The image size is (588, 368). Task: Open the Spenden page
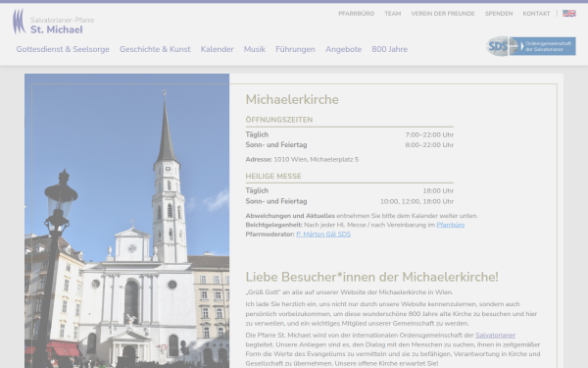click(499, 14)
